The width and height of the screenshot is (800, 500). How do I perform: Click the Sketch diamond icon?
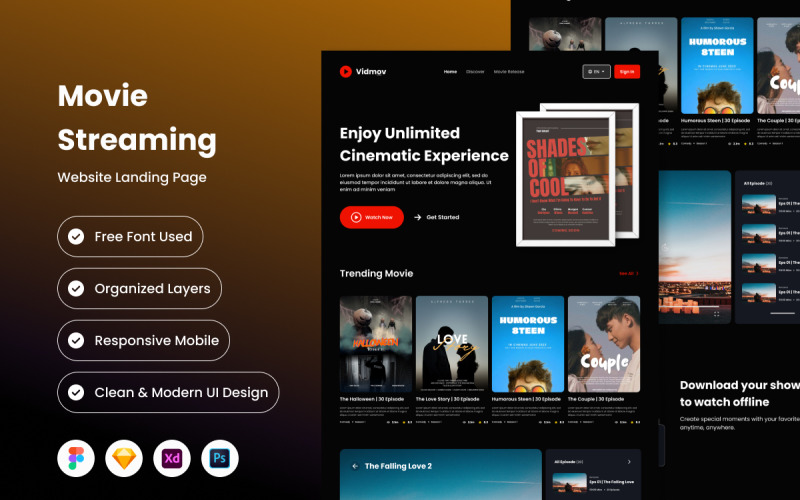click(124, 458)
